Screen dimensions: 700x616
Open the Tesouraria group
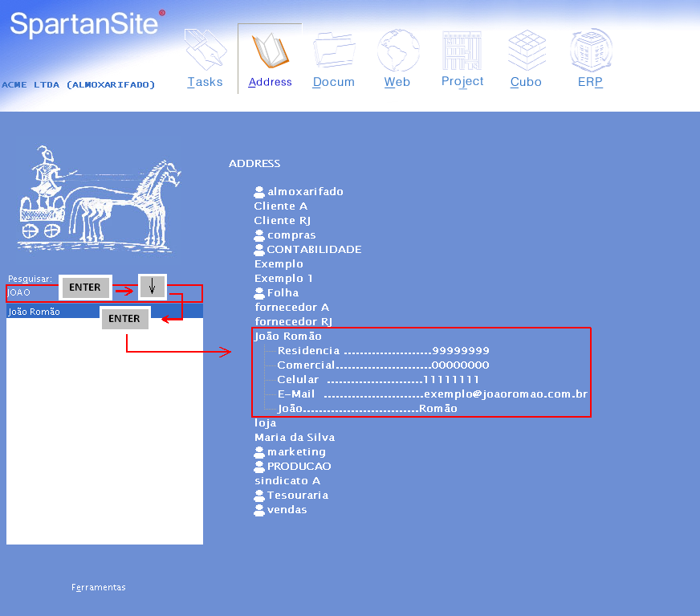point(297,496)
